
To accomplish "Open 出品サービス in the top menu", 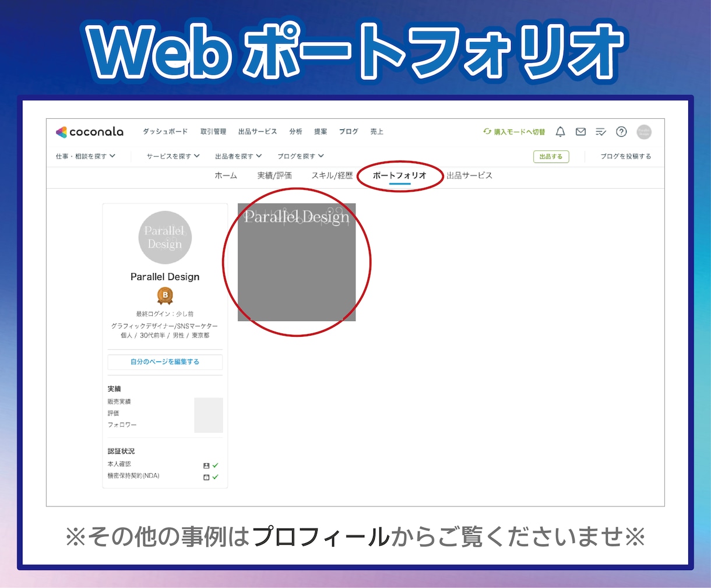I will [258, 132].
